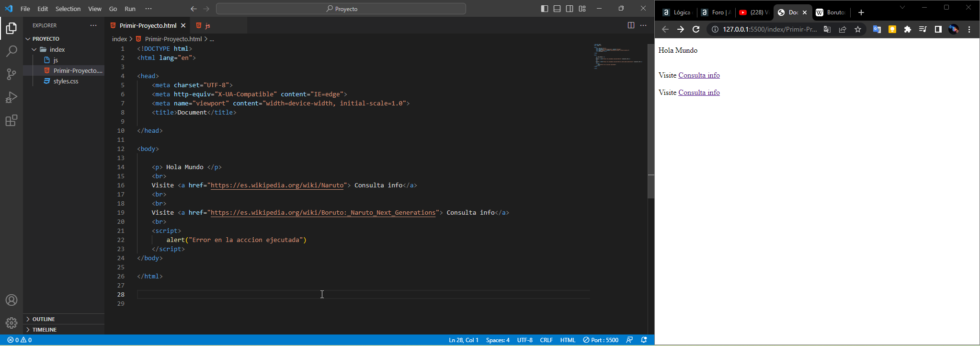Open the Search view in activity bar

[x=11, y=51]
